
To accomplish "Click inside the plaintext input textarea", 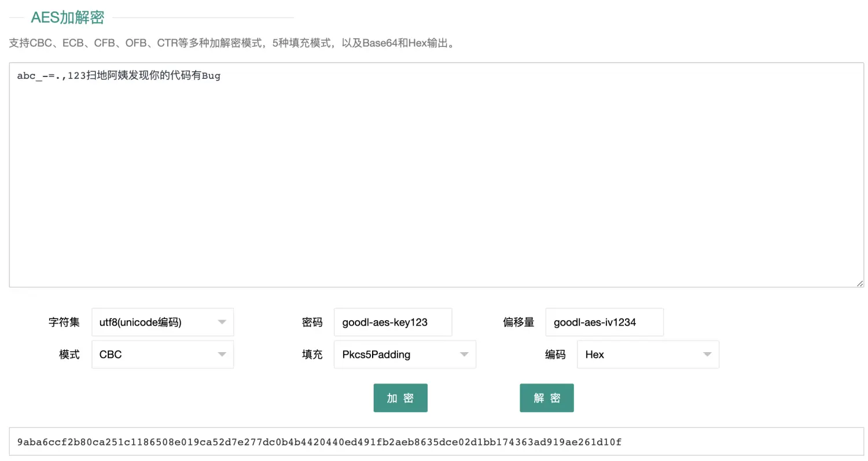I will [436, 175].
